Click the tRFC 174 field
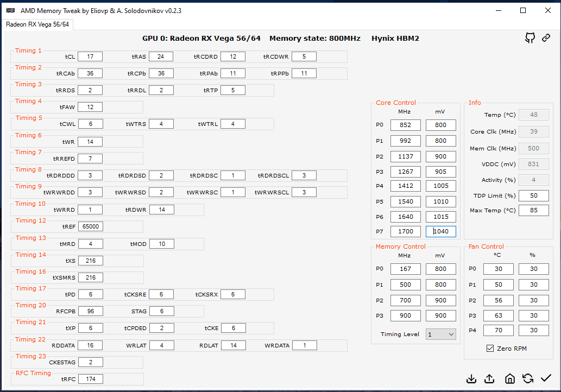This screenshot has height=392, width=561. pos(91,379)
